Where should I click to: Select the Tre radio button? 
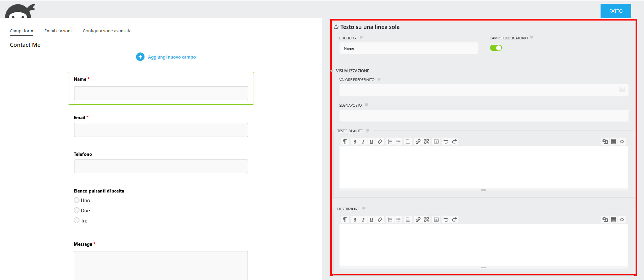pos(76,220)
